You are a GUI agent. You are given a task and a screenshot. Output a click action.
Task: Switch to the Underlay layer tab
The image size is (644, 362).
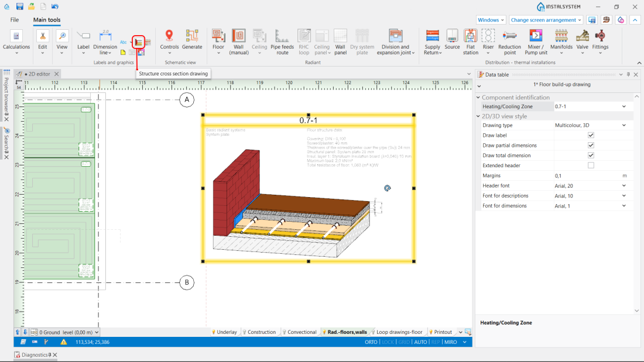(224, 332)
